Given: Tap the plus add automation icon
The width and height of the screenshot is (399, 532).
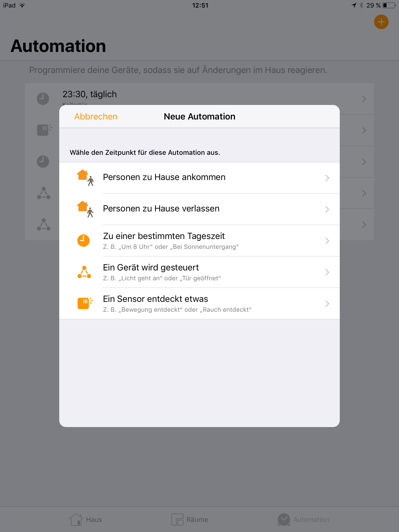Looking at the screenshot, I should pyautogui.click(x=381, y=22).
